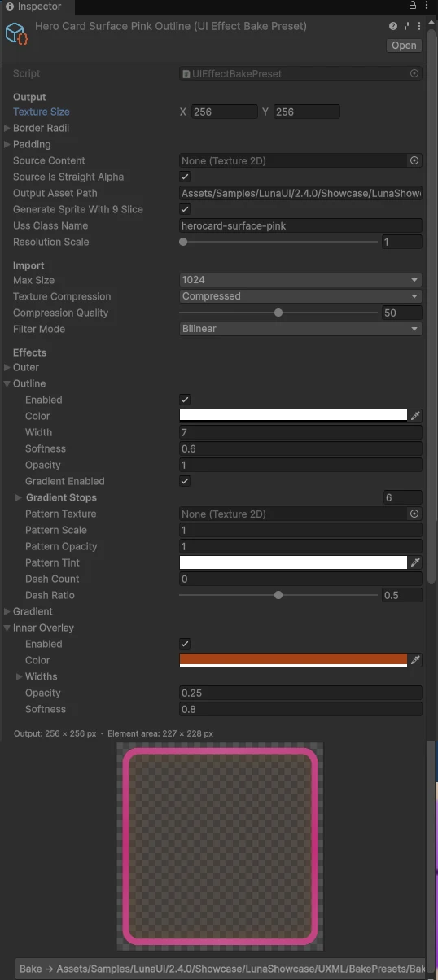Screen dimensions: 438x980
Task: Click the Inner Overlay Softness field
Action: tap(300, 709)
